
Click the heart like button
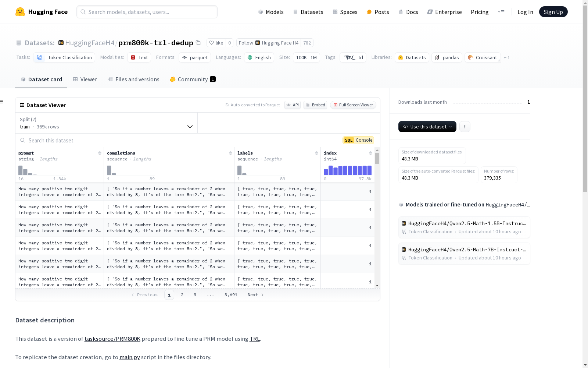coord(216,43)
